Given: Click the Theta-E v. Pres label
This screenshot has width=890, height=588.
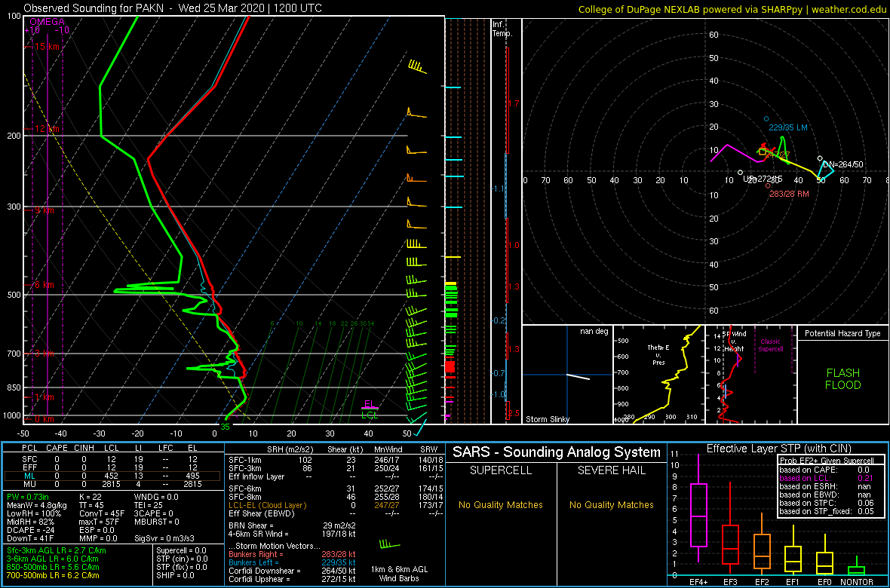Looking at the screenshot, I should 658,354.
